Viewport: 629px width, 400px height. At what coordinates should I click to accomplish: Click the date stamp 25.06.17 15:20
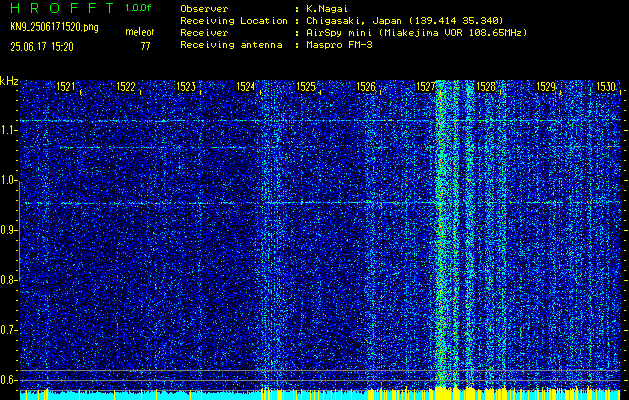(x=42, y=47)
